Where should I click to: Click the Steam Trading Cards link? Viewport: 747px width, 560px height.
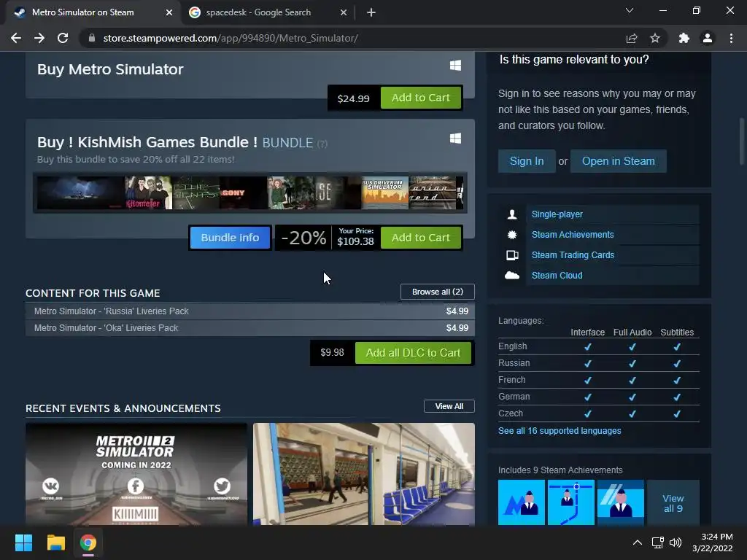[x=573, y=255]
